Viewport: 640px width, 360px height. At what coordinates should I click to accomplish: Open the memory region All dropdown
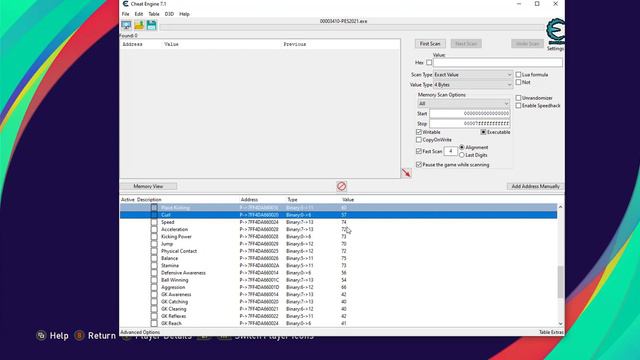464,104
